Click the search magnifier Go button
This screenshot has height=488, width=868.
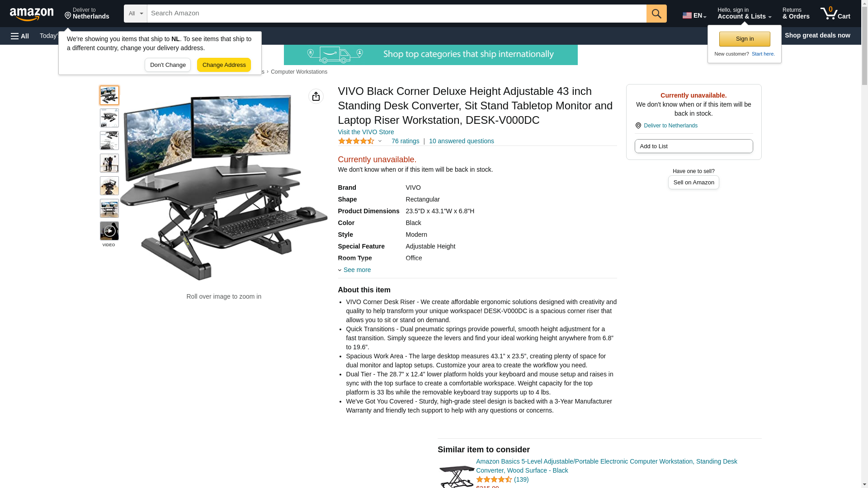(x=656, y=14)
